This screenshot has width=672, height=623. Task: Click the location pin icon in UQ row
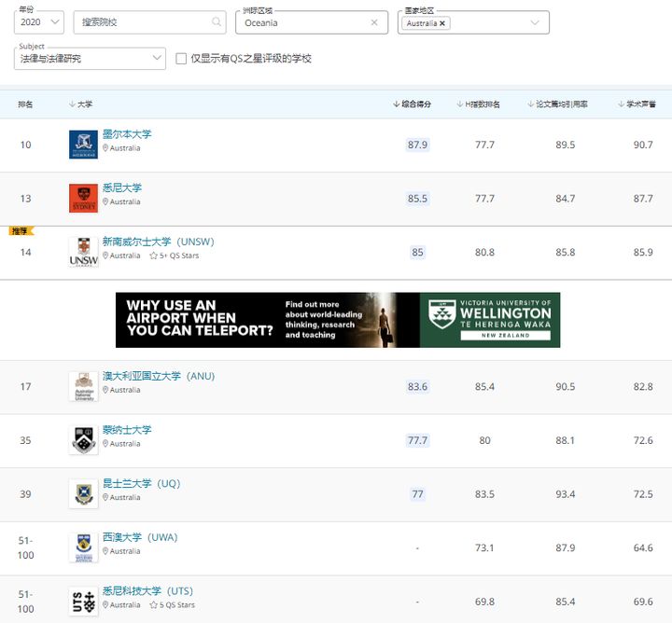(x=105, y=497)
